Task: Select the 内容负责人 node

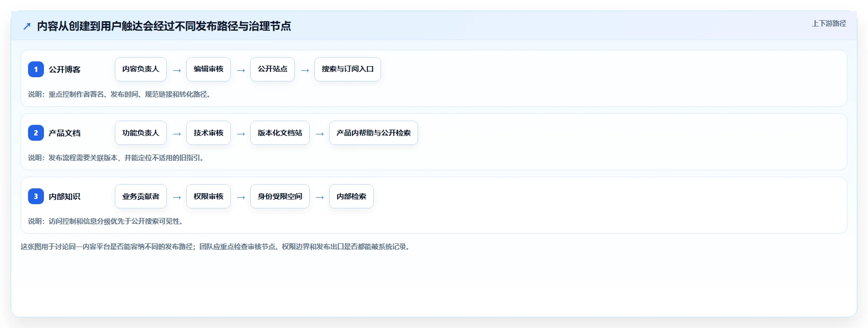Action: [141, 69]
